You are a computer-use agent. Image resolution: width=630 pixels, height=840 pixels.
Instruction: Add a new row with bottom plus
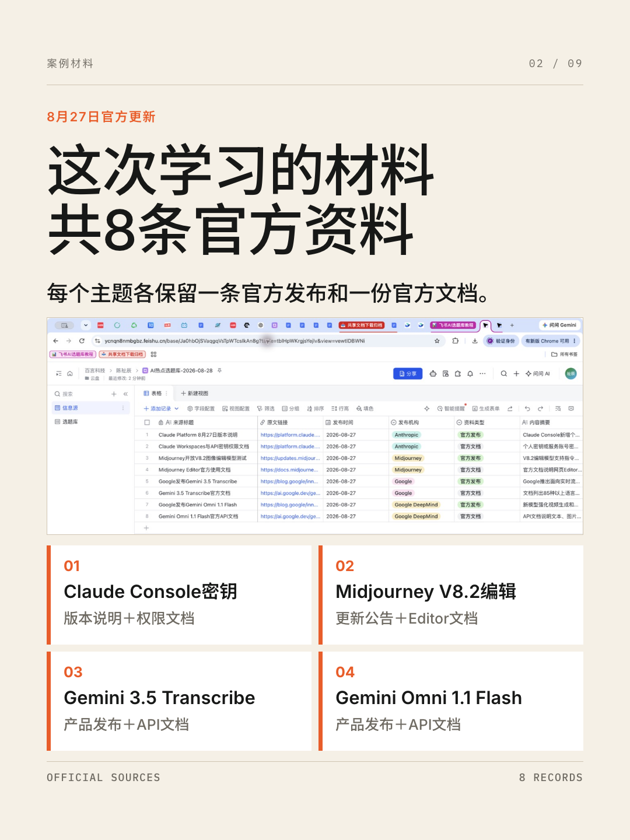click(146, 528)
